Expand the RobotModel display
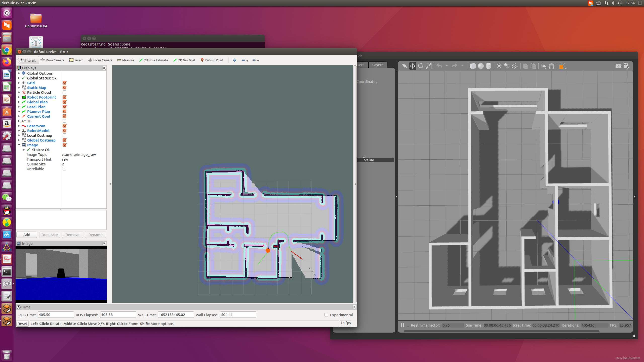The width and height of the screenshot is (644, 362). click(19, 130)
